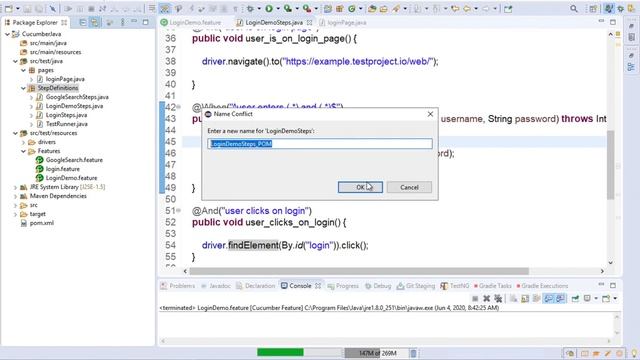
Task: Open the Gradle Tasks tab
Action: pos(493,286)
